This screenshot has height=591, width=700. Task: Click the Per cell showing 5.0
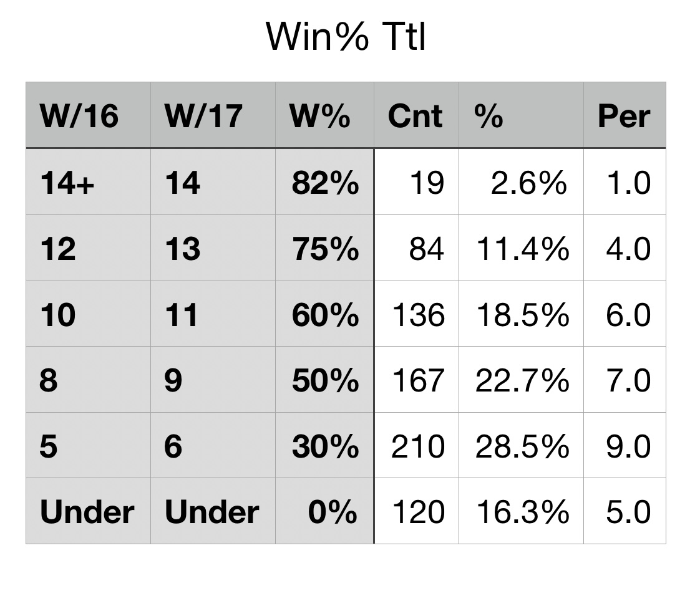(x=628, y=512)
